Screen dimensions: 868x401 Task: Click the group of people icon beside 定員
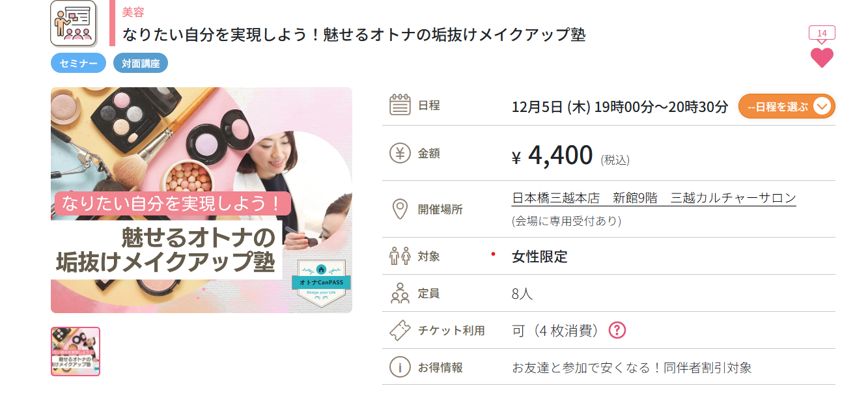click(399, 293)
